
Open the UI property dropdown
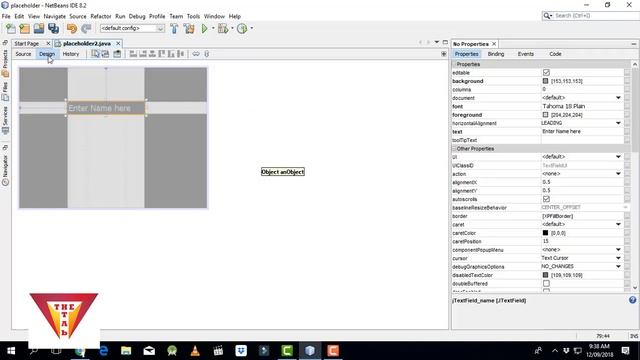[x=618, y=157]
